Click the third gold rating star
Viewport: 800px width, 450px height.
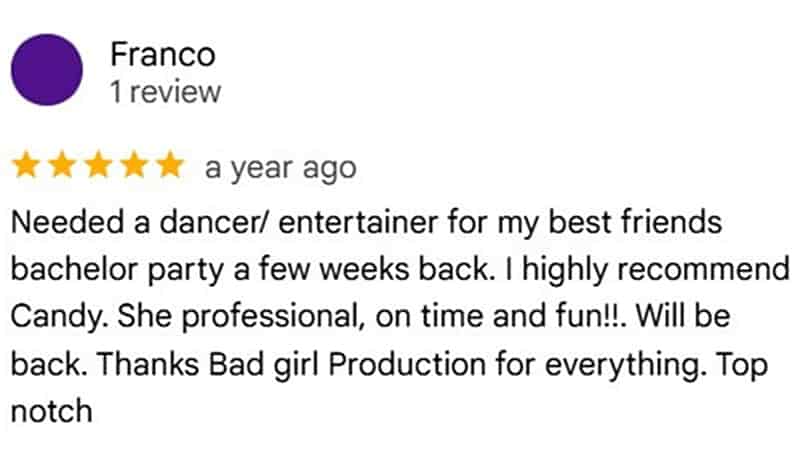pos(99,167)
